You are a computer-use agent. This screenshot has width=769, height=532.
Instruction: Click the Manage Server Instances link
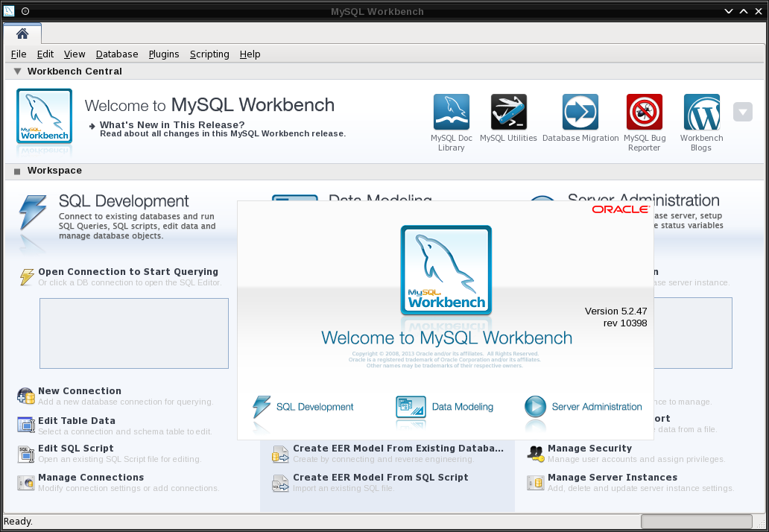[x=613, y=477]
